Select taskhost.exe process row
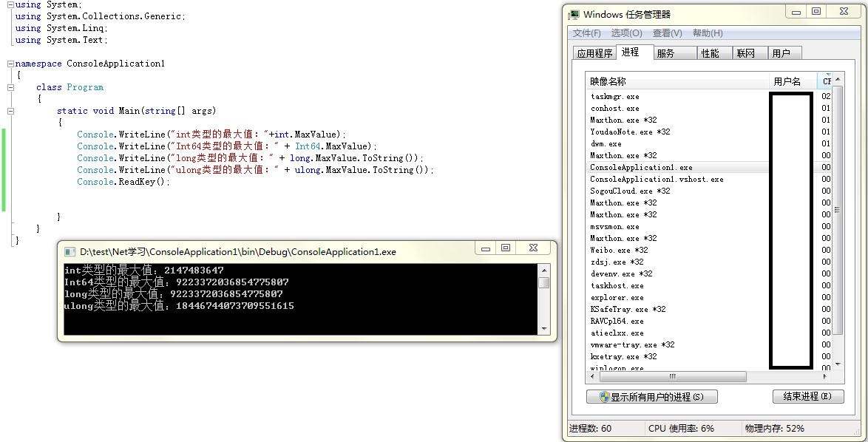The image size is (868, 442). pyautogui.click(x=709, y=285)
